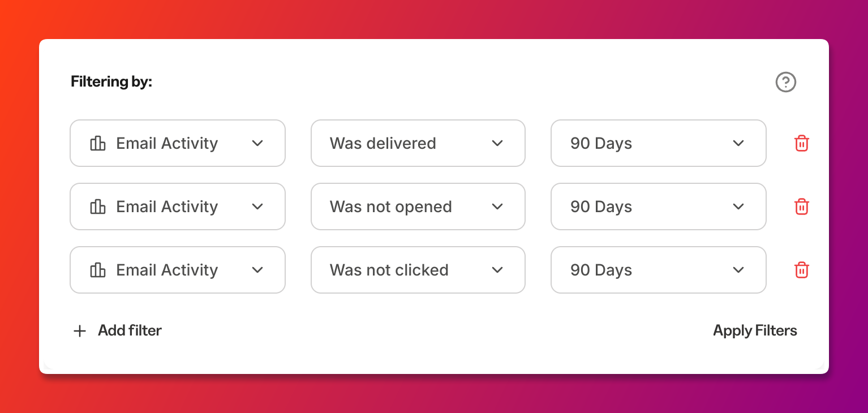Click the help question mark icon
The height and width of the screenshot is (413, 868).
(x=785, y=82)
